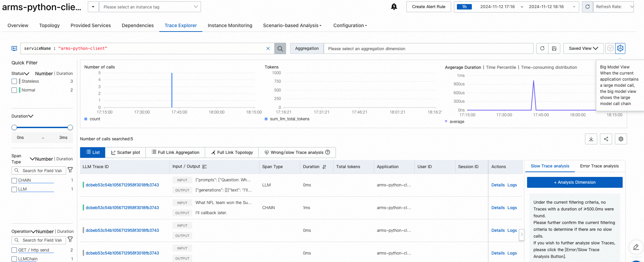This screenshot has height=262, width=644.
Task: Download the trace list
Action: point(591,139)
